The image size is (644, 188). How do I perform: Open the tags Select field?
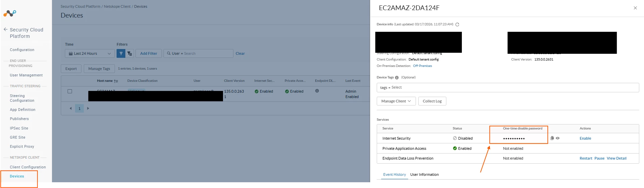click(507, 88)
